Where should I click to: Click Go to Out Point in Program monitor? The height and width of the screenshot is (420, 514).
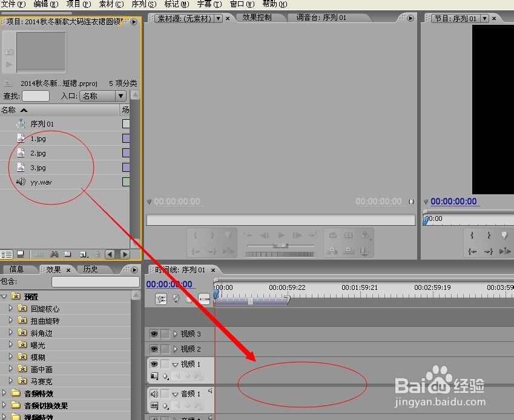click(489, 251)
